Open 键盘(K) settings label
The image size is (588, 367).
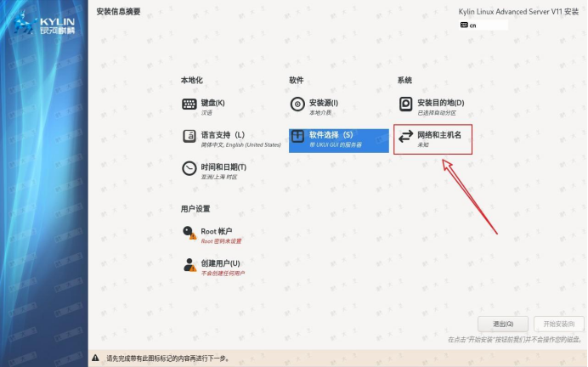pyautogui.click(x=212, y=103)
